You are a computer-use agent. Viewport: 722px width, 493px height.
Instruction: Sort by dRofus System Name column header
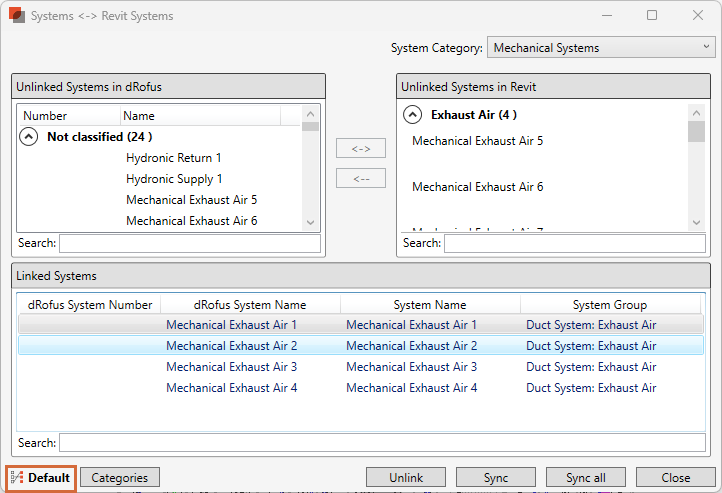250,305
